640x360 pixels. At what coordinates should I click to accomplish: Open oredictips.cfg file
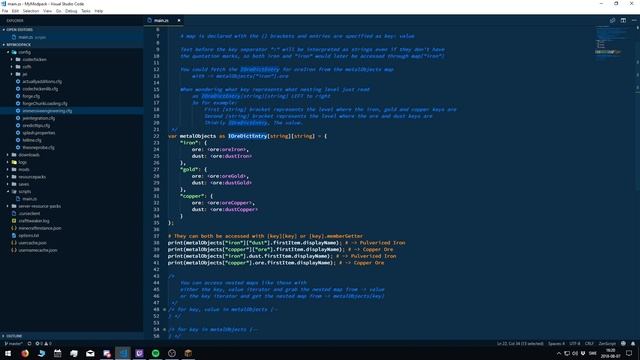(x=36, y=126)
